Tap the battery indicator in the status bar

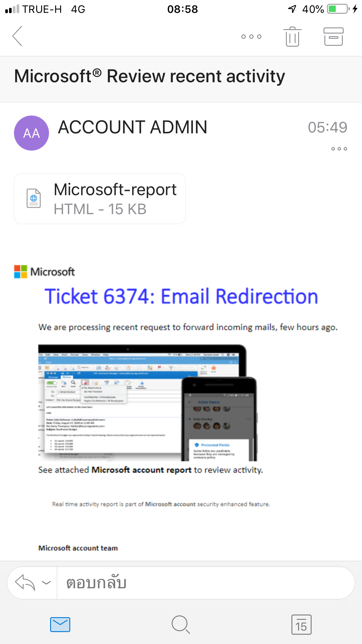(338, 9)
